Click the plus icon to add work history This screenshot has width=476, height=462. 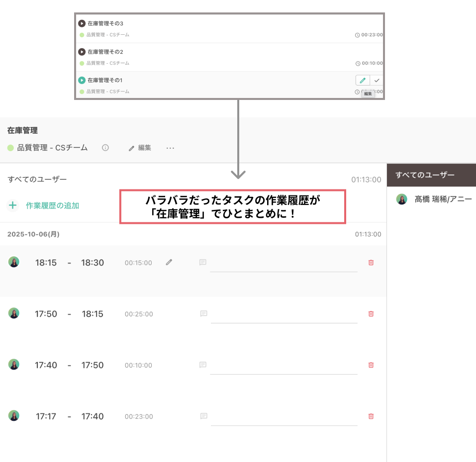click(x=13, y=205)
